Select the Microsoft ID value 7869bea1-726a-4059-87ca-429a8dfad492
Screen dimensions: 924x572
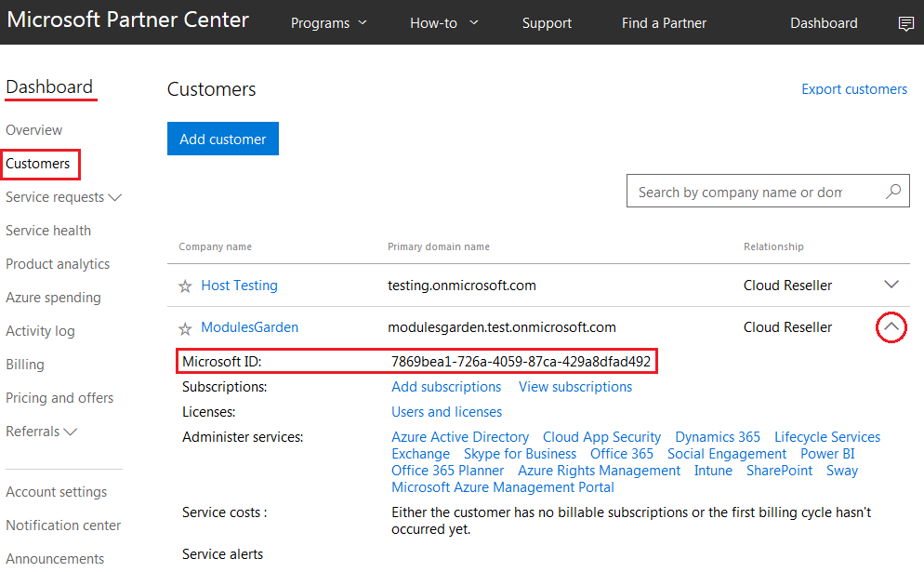click(x=521, y=362)
